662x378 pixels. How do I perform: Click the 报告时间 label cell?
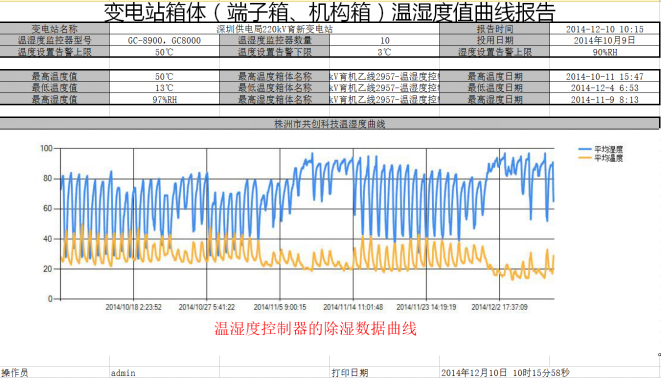(x=494, y=29)
